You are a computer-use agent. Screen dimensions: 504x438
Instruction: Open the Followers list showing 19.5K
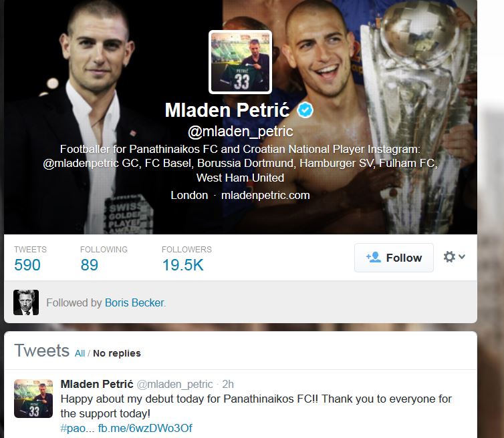pyautogui.click(x=186, y=258)
